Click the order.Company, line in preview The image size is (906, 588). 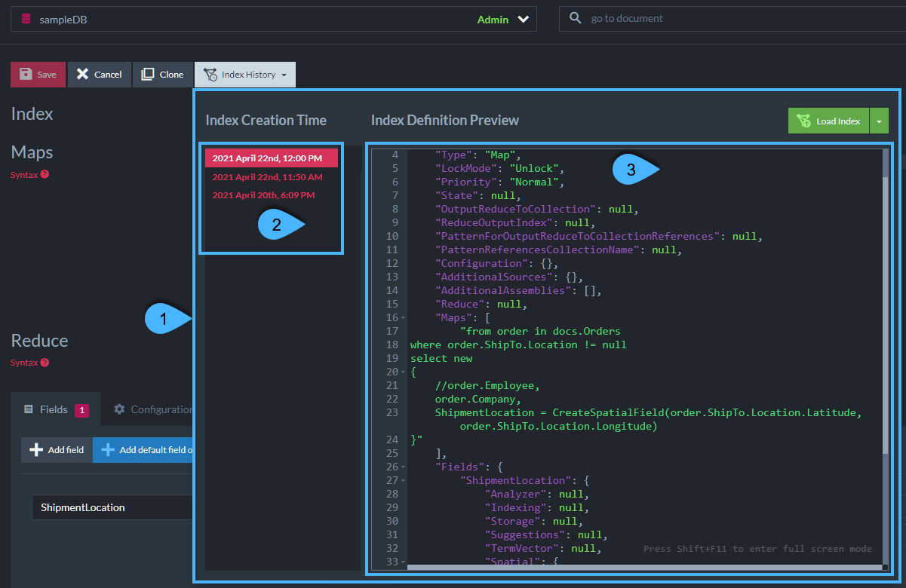(478, 399)
